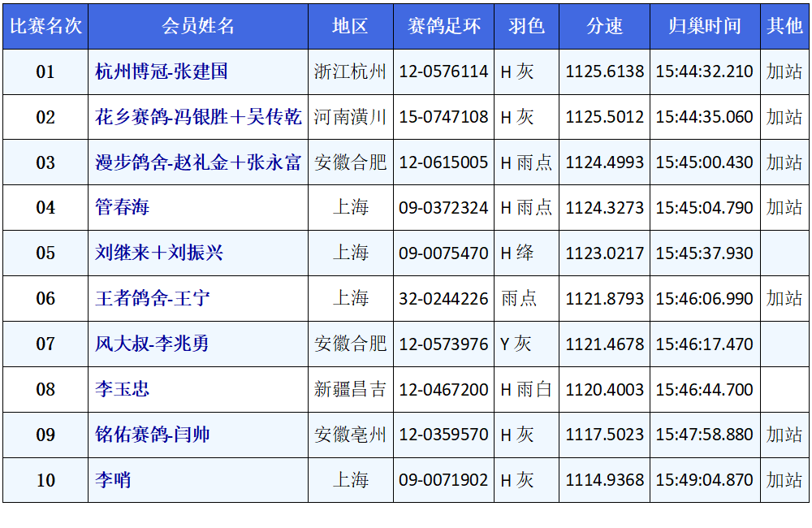Viewport: 812px width, 528px height.
Task: Click the 管春海 member name
Action: point(123,208)
